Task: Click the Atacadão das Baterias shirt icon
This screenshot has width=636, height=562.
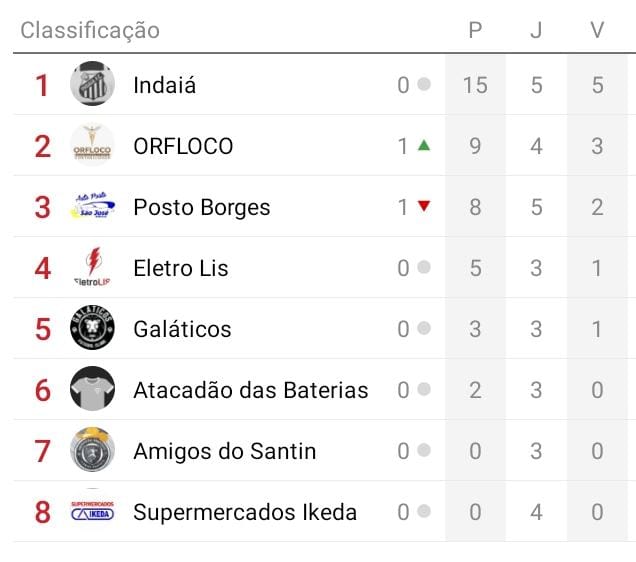Action: [x=92, y=390]
